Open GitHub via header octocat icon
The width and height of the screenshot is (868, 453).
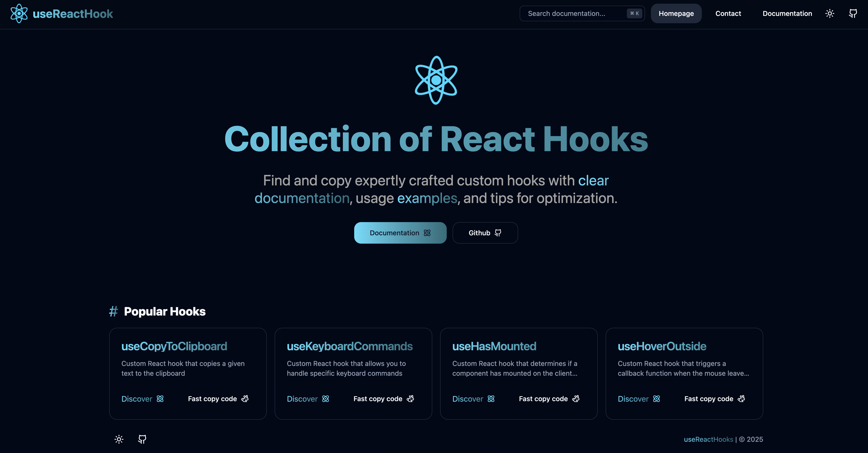coord(853,13)
